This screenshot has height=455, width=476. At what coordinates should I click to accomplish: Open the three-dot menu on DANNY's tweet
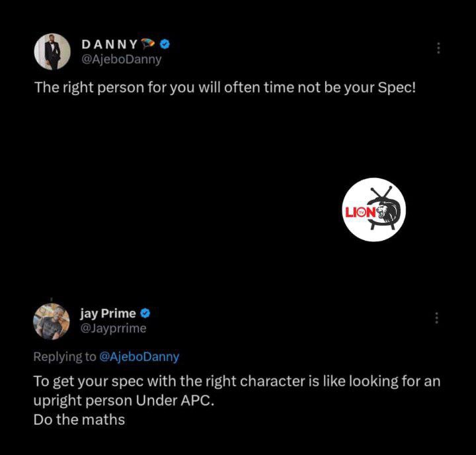[438, 48]
